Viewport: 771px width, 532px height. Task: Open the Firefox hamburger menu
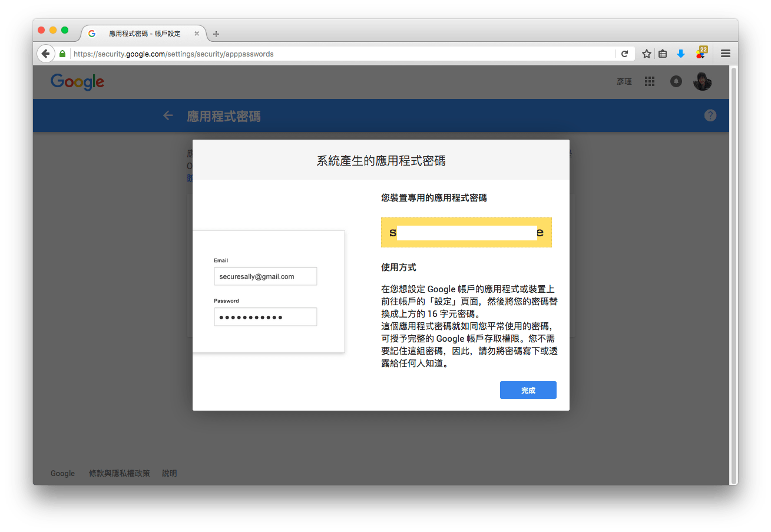pyautogui.click(x=726, y=54)
